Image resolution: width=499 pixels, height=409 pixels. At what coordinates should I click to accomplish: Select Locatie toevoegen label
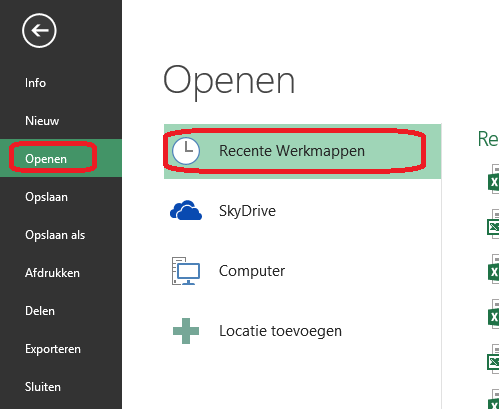pos(280,331)
